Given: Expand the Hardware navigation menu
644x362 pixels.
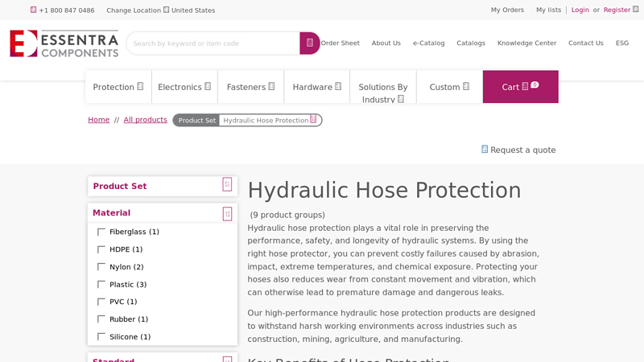Looking at the screenshot, I should pyautogui.click(x=316, y=87).
